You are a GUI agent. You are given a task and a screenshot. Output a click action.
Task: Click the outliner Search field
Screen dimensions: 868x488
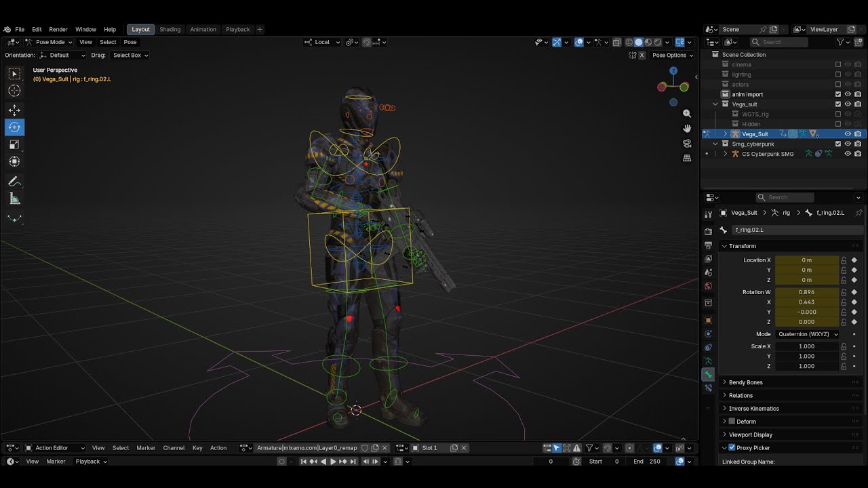780,42
